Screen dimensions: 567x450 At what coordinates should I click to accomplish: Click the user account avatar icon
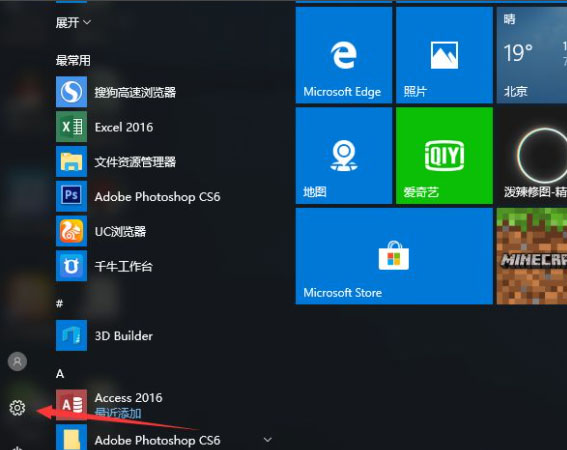point(17,361)
